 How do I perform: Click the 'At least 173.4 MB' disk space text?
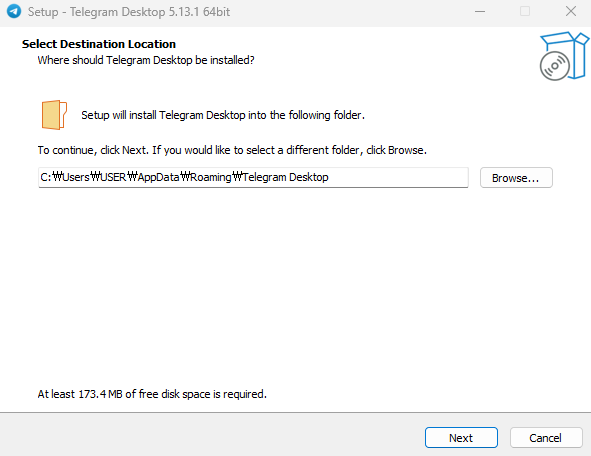(x=152, y=394)
